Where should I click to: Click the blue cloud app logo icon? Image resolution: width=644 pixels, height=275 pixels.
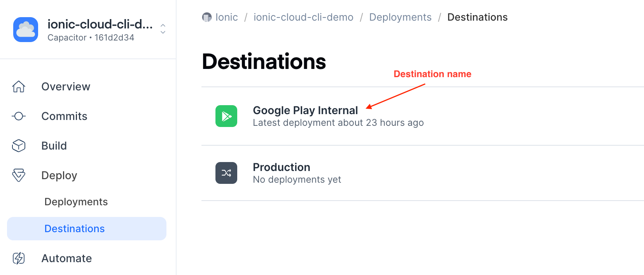click(x=26, y=30)
